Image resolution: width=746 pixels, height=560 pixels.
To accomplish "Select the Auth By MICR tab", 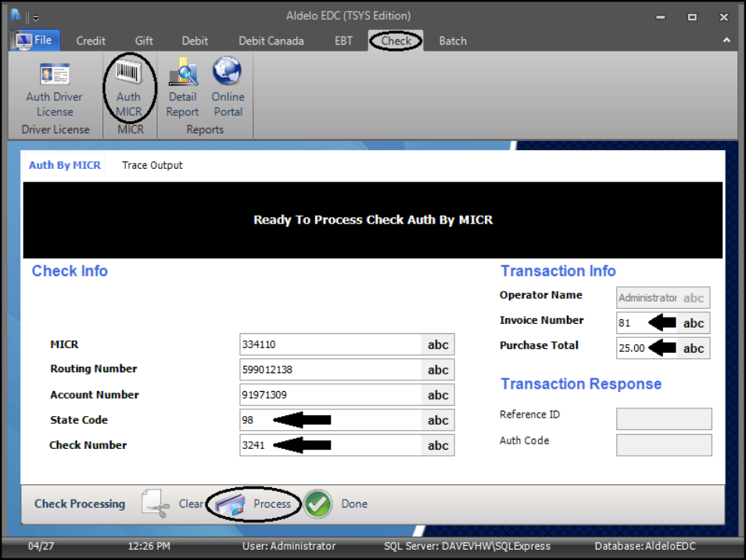I will click(65, 165).
